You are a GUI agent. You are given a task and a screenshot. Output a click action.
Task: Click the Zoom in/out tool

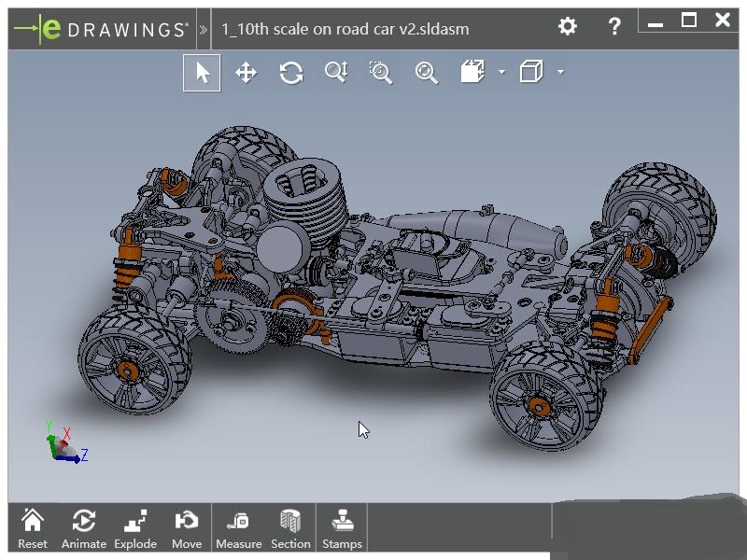336,73
